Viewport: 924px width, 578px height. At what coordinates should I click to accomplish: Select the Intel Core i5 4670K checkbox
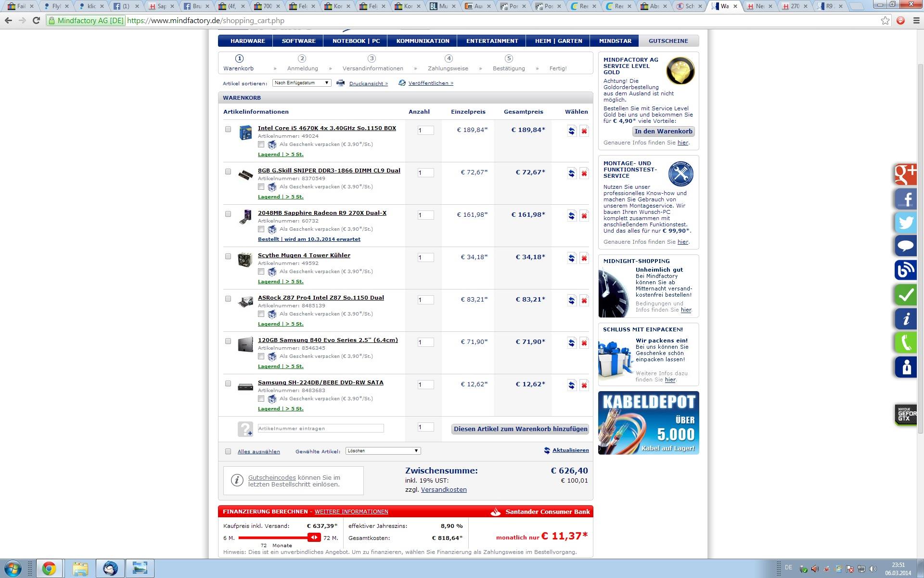click(x=228, y=129)
